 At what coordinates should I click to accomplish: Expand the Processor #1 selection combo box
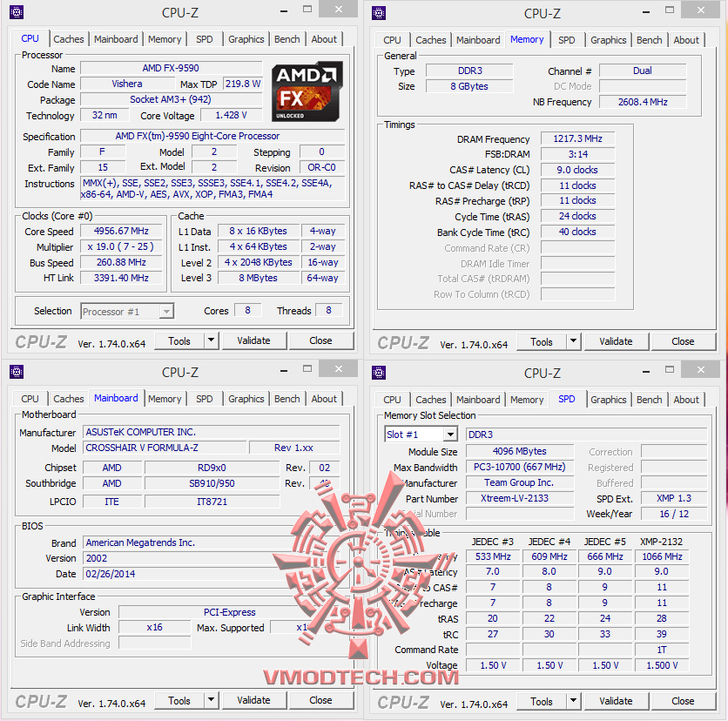[166, 312]
